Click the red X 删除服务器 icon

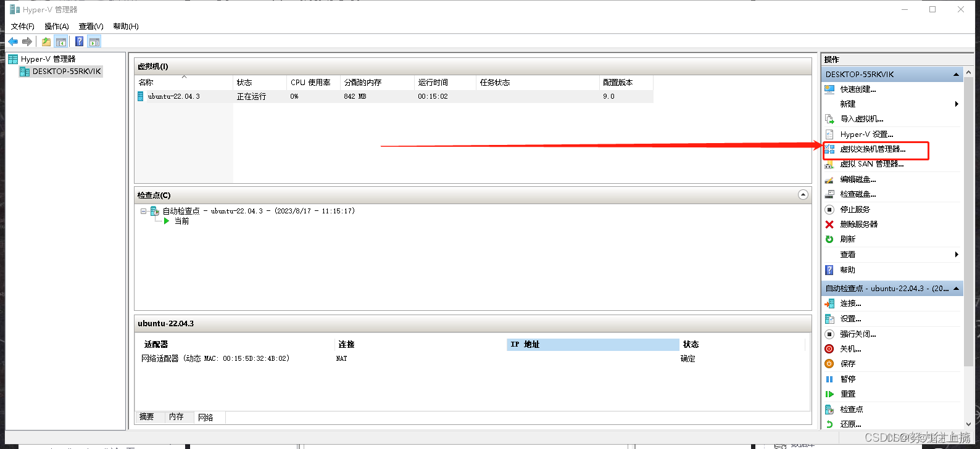pos(829,224)
